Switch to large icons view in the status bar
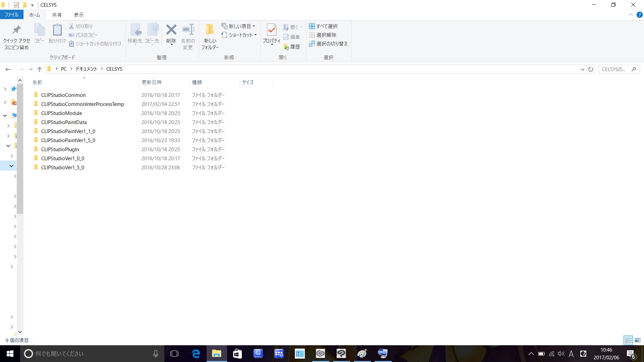Viewport: 644px width, 362px height. coord(638,340)
